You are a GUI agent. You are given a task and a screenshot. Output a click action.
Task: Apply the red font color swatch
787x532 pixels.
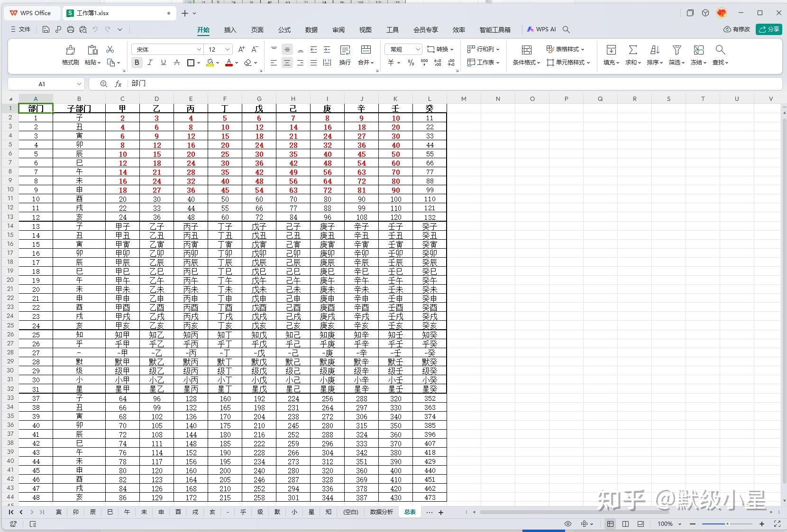[x=229, y=63]
